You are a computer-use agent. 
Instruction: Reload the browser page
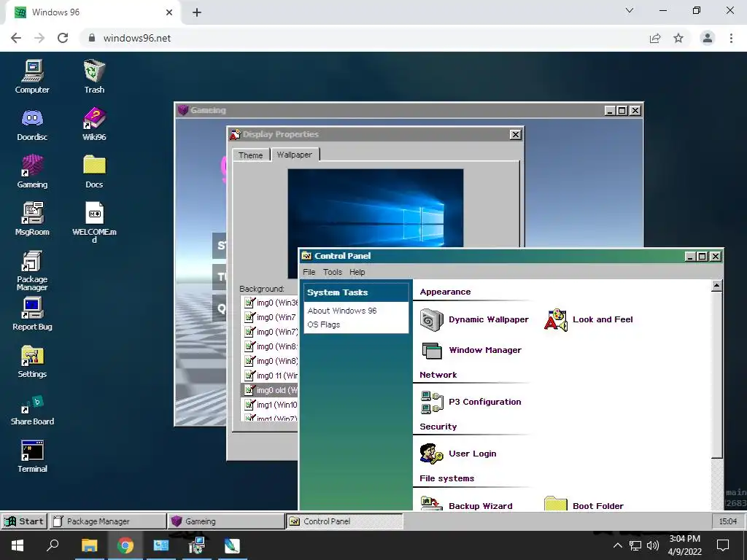(x=63, y=38)
